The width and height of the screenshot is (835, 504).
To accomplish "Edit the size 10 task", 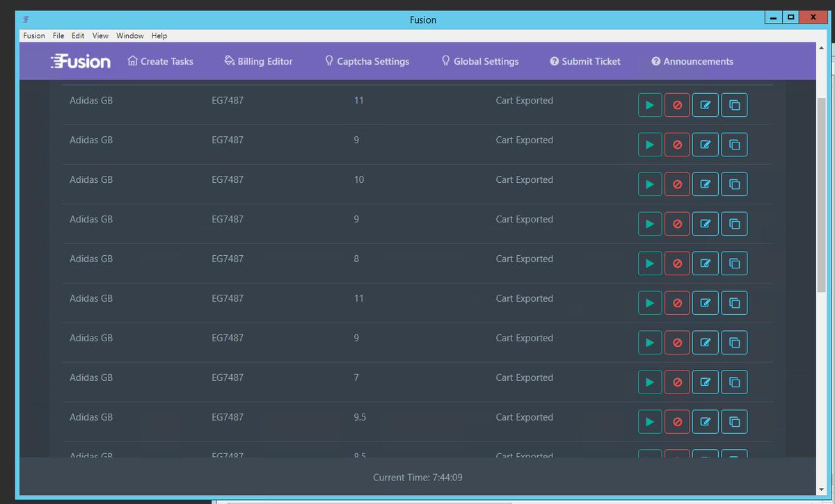I will point(706,184).
